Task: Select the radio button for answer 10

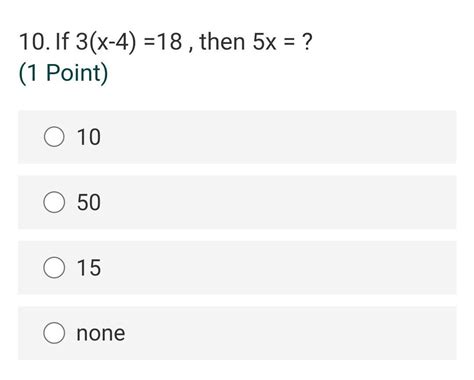Action: [54, 137]
